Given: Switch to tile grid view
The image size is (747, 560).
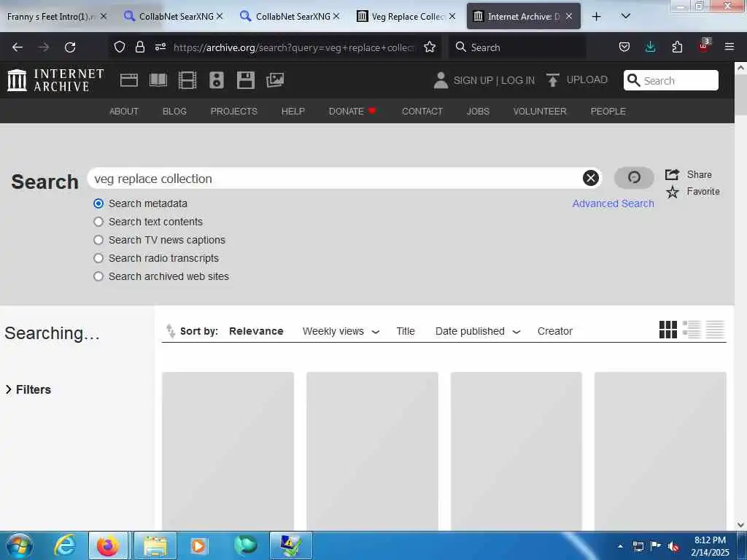Looking at the screenshot, I should point(668,330).
